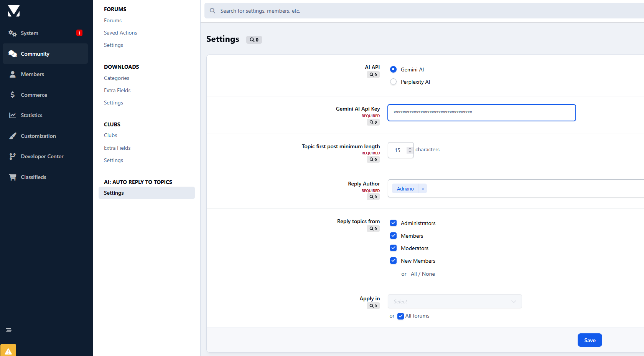Toggle the sidebar hamburger menu icon
This screenshot has width=644, height=356.
[9, 330]
